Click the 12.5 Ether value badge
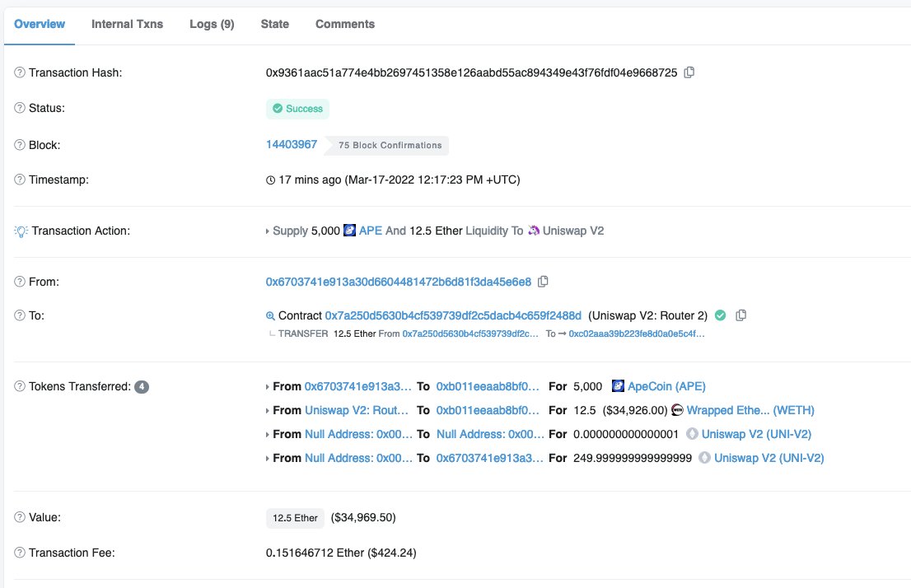 point(295,518)
